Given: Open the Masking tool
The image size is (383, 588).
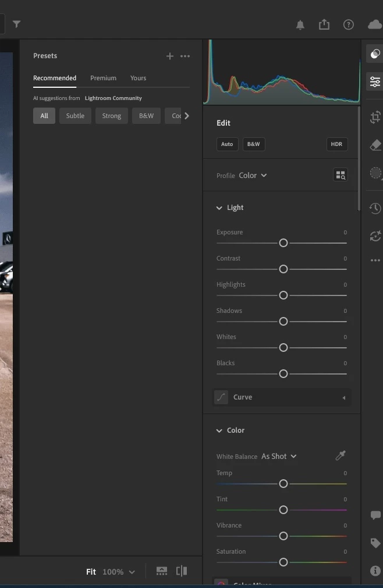Looking at the screenshot, I should (x=375, y=173).
